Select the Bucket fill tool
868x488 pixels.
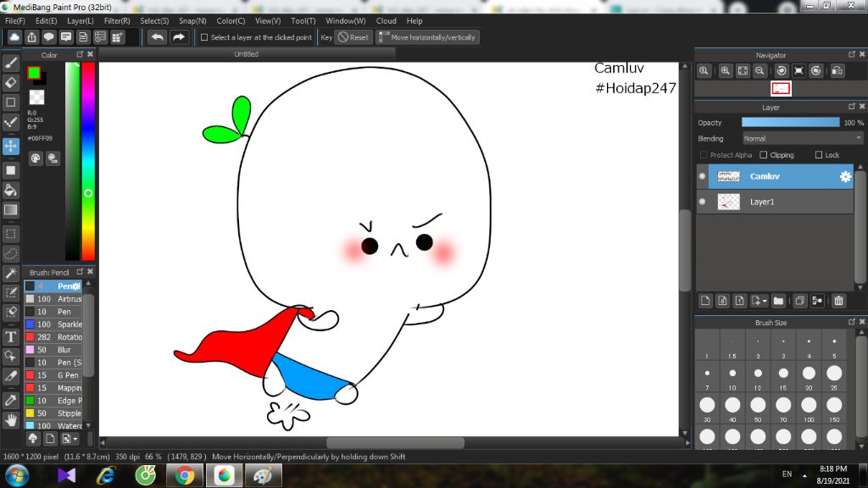[x=11, y=190]
